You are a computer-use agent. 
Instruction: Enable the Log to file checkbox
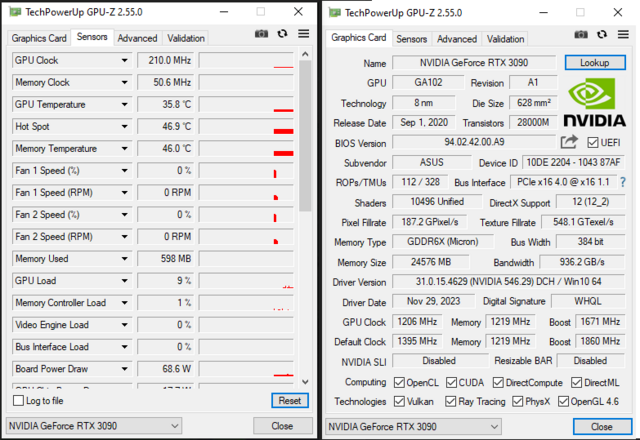pyautogui.click(x=19, y=400)
